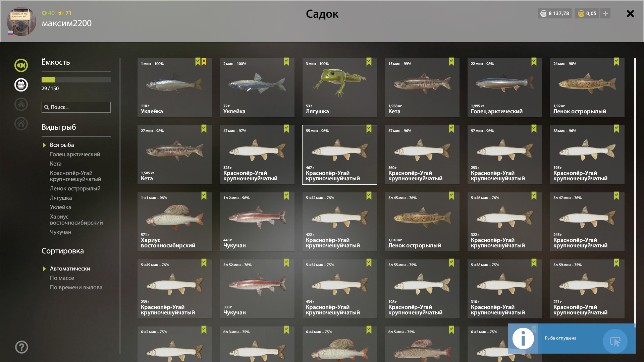This screenshot has height=362, width=644.
Task: Open the tent camp sidebar icon
Action: click(x=21, y=104)
